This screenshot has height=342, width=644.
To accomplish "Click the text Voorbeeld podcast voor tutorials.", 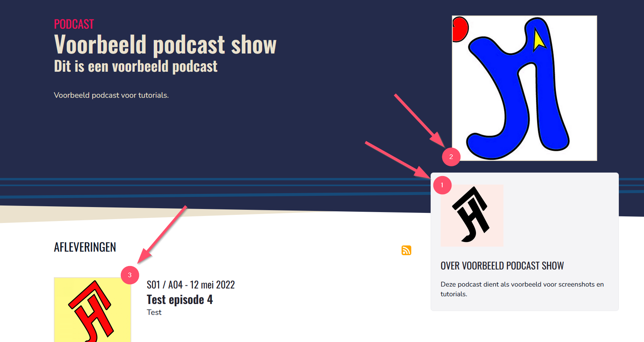I will click(111, 95).
